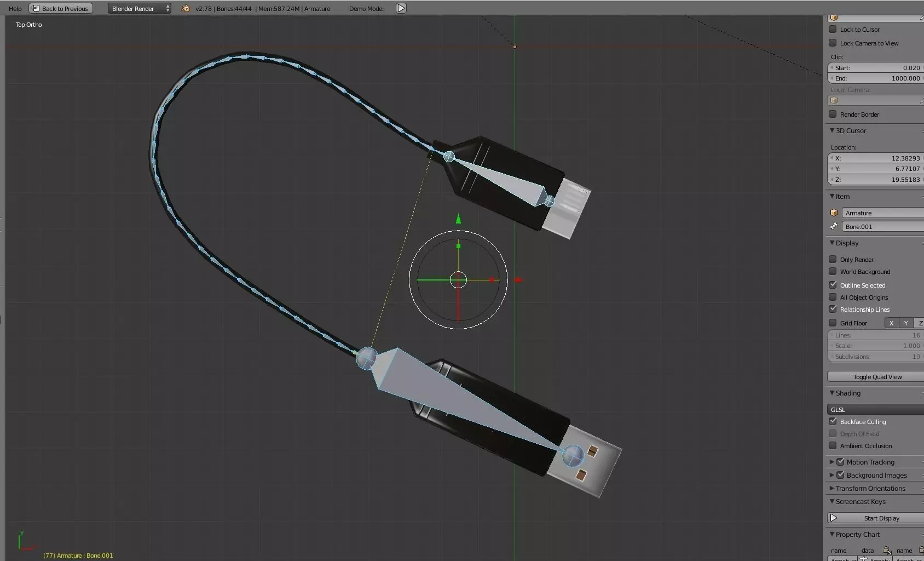Click the Blender logo icon in header
924x561 pixels.
pyautogui.click(x=186, y=8)
